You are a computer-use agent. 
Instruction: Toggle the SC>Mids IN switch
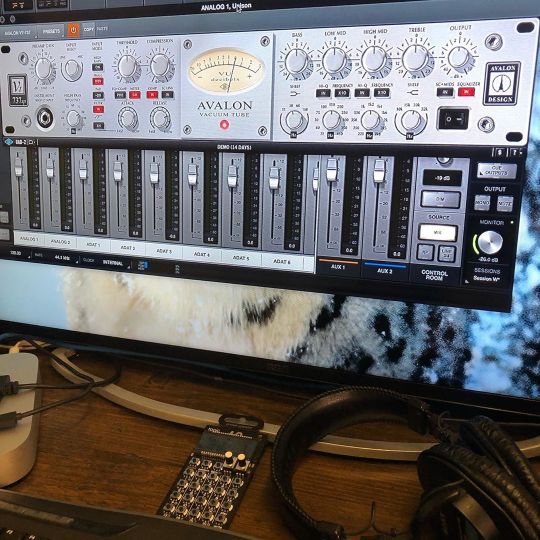[445, 92]
